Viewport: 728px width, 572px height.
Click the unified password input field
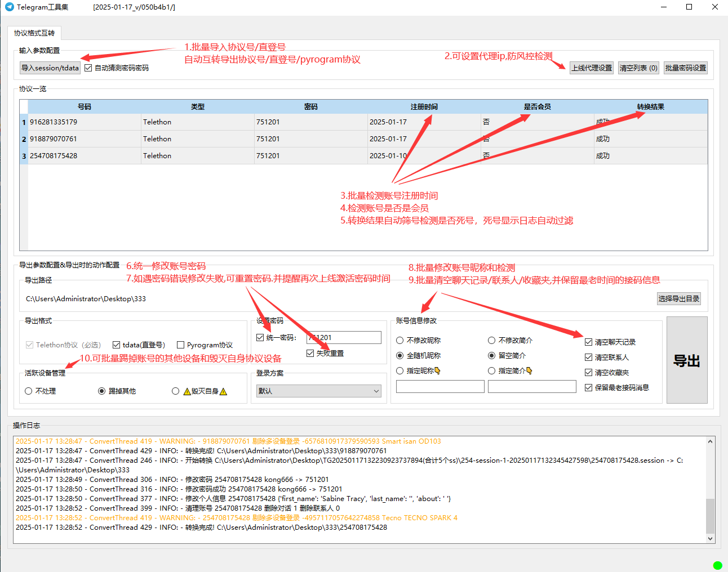click(344, 338)
